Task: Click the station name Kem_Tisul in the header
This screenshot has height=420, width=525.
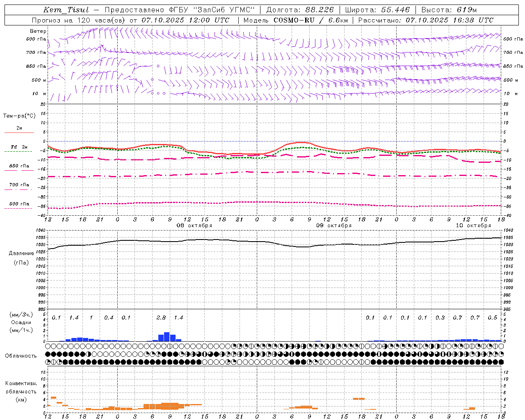Action: click(x=66, y=10)
